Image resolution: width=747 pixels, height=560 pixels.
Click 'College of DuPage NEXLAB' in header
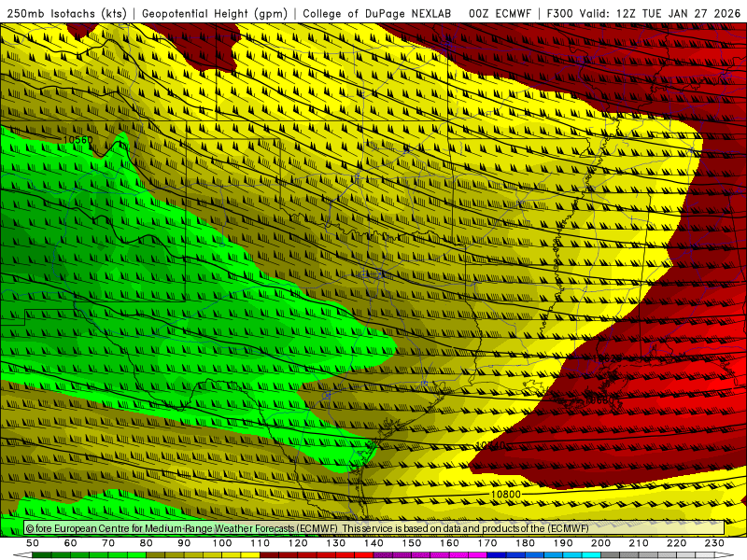tap(377, 13)
